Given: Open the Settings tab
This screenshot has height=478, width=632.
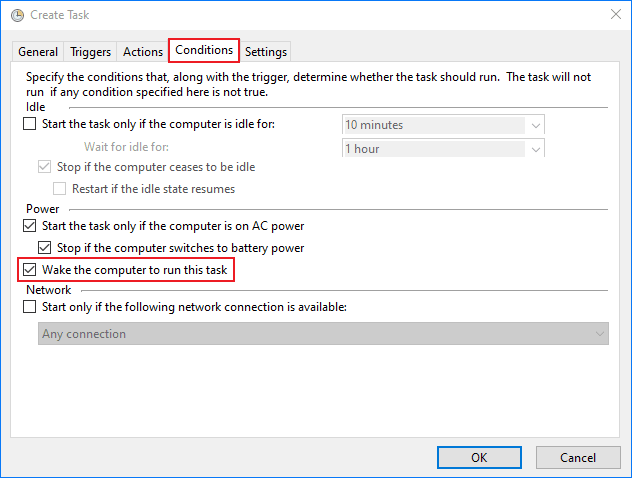Looking at the screenshot, I should (x=265, y=52).
